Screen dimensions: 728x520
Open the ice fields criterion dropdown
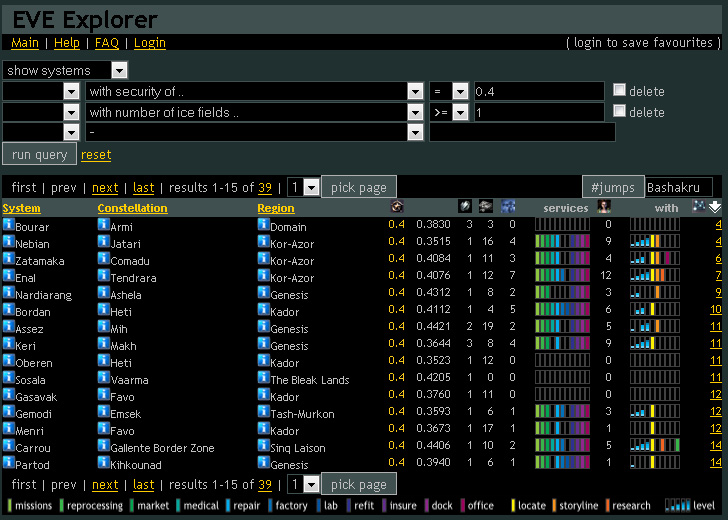point(254,112)
